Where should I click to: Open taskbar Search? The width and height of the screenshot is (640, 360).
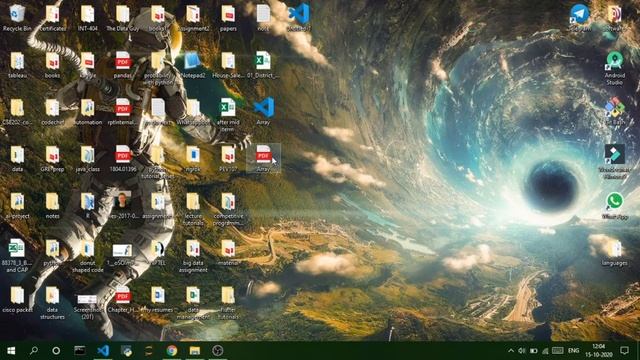pyautogui.click(x=34, y=351)
